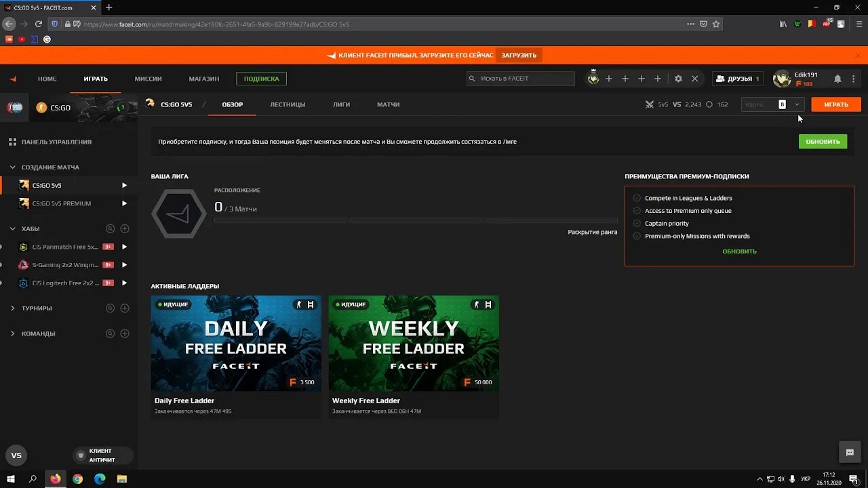Image resolution: width=868 pixels, height=488 pixels.
Task: Collapse the СОЗДАНИЕ МАТЧА section
Action: pyautogui.click(x=12, y=167)
